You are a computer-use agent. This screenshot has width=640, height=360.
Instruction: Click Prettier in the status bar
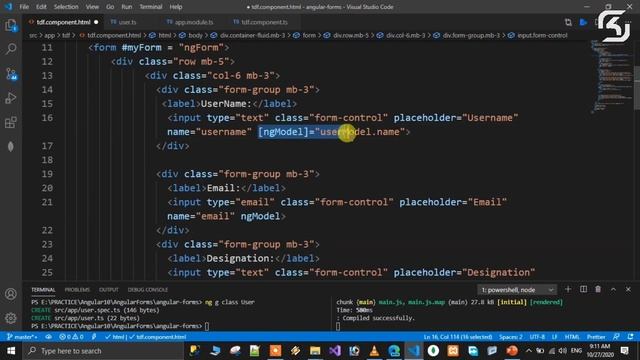(x=596, y=337)
